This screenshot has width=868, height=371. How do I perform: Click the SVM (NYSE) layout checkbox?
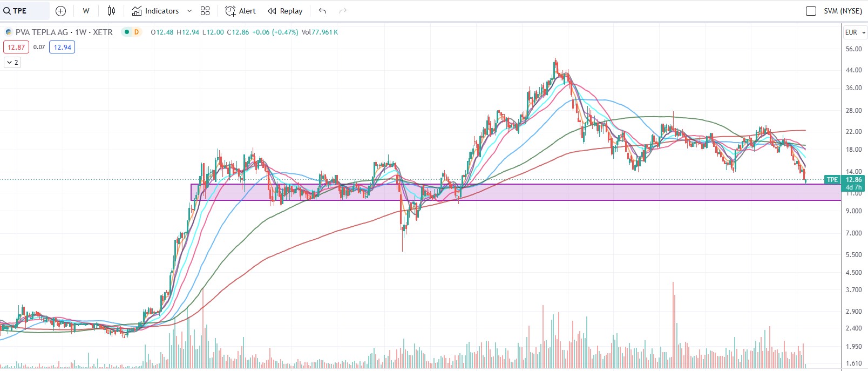[811, 11]
